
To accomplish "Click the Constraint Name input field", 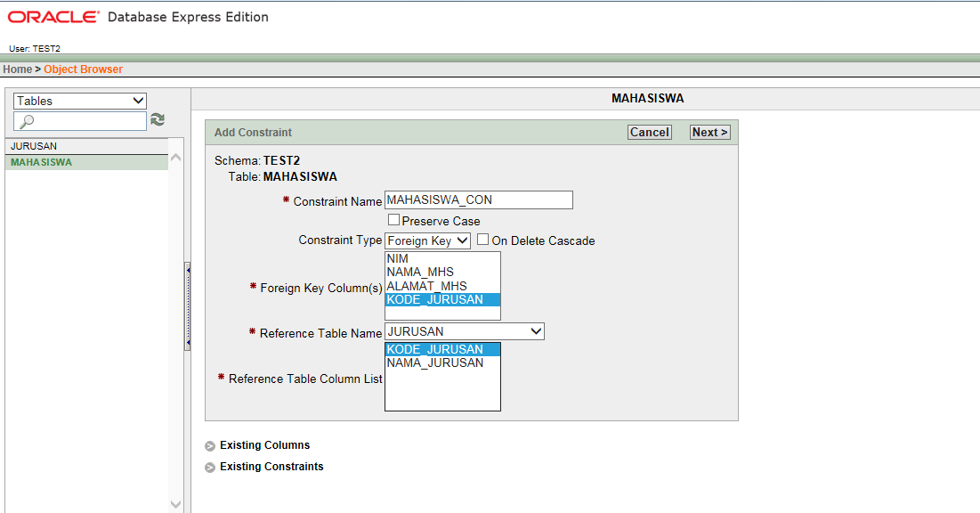I will [479, 200].
